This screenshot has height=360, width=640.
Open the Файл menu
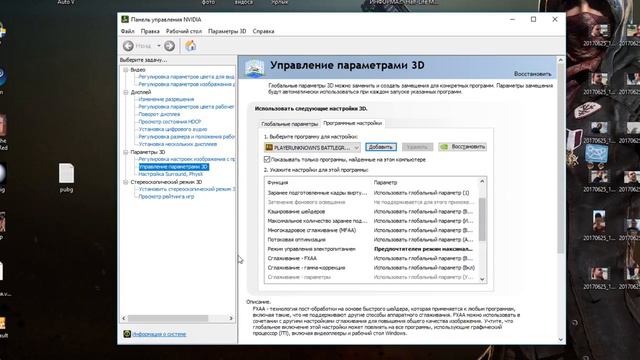(x=127, y=31)
